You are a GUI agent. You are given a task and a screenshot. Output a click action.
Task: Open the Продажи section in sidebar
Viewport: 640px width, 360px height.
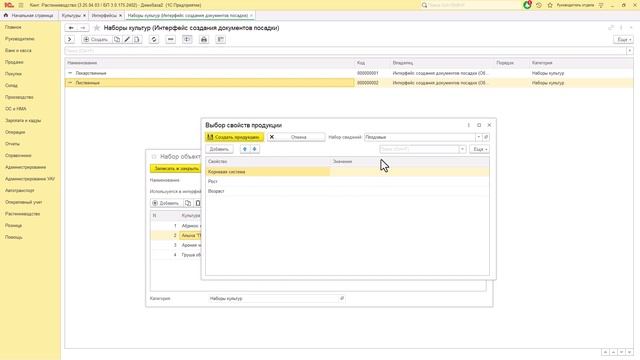pos(14,62)
